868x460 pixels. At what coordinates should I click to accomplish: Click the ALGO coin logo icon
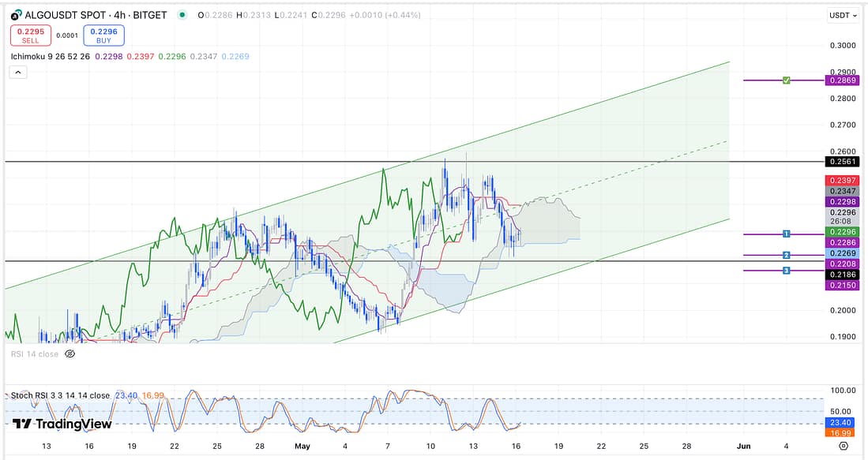click(17, 15)
